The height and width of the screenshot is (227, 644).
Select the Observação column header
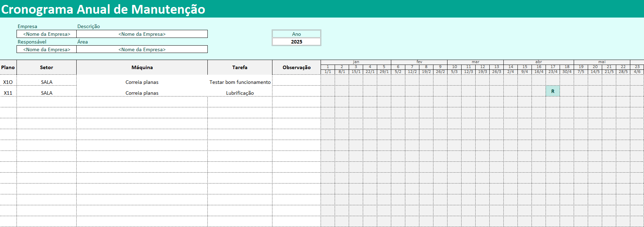pyautogui.click(x=296, y=67)
